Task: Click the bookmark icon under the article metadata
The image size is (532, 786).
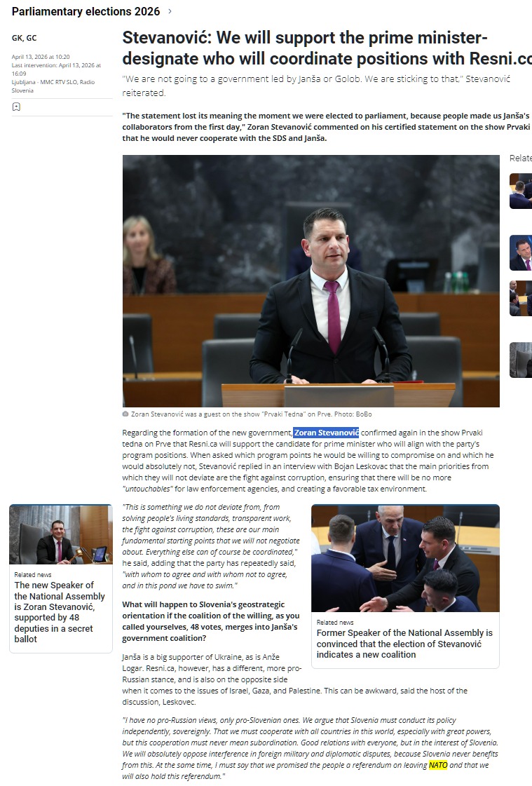Action: click(x=16, y=107)
